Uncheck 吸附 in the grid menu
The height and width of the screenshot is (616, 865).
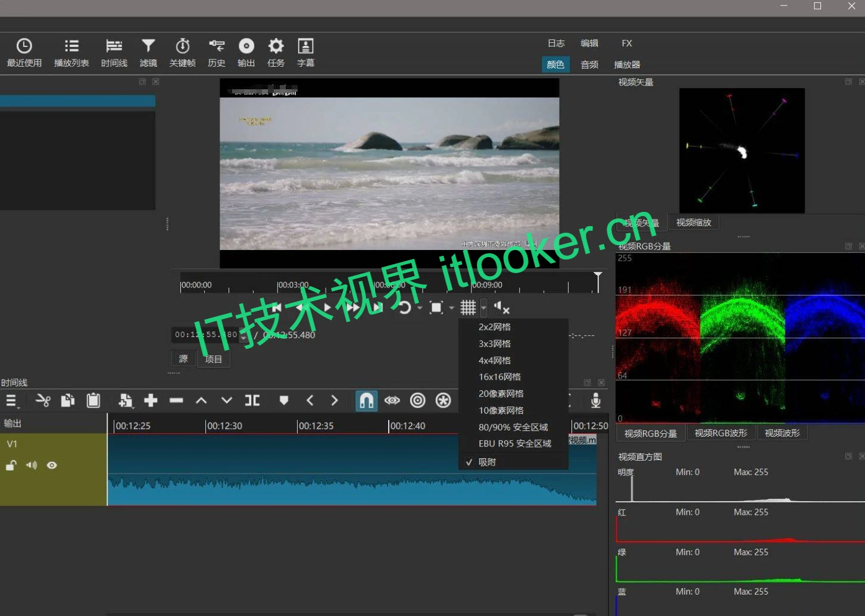point(487,462)
